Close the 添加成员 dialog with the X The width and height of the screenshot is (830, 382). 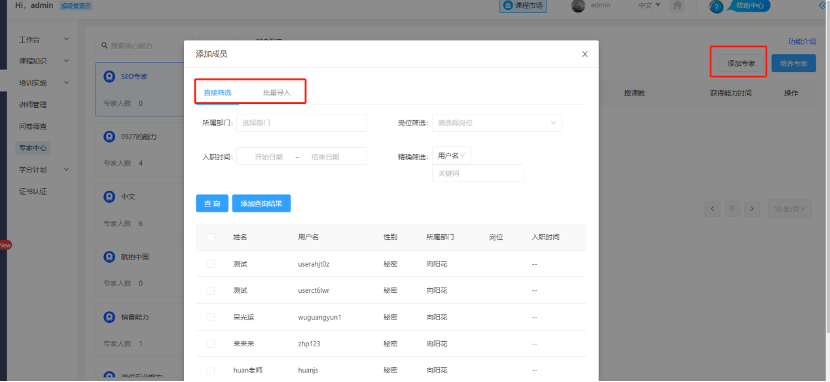point(585,54)
